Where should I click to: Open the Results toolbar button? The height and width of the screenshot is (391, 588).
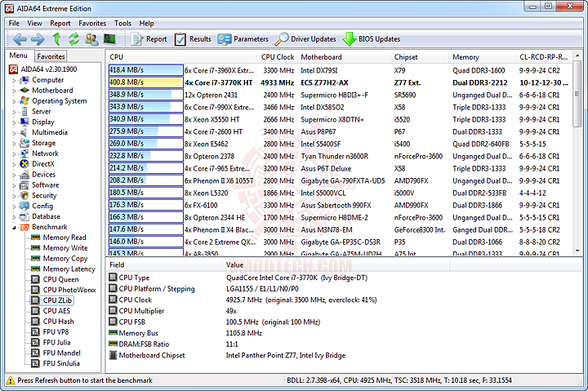(x=193, y=39)
